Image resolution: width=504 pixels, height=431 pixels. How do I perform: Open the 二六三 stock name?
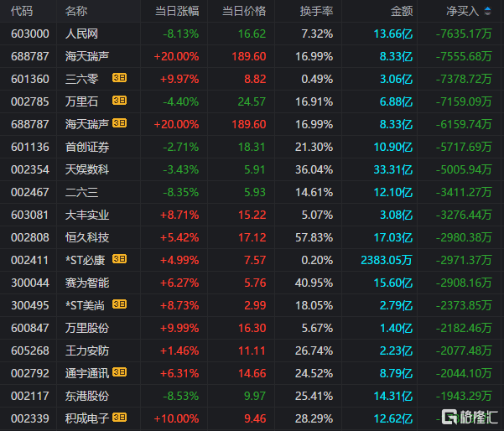pyautogui.click(x=81, y=192)
